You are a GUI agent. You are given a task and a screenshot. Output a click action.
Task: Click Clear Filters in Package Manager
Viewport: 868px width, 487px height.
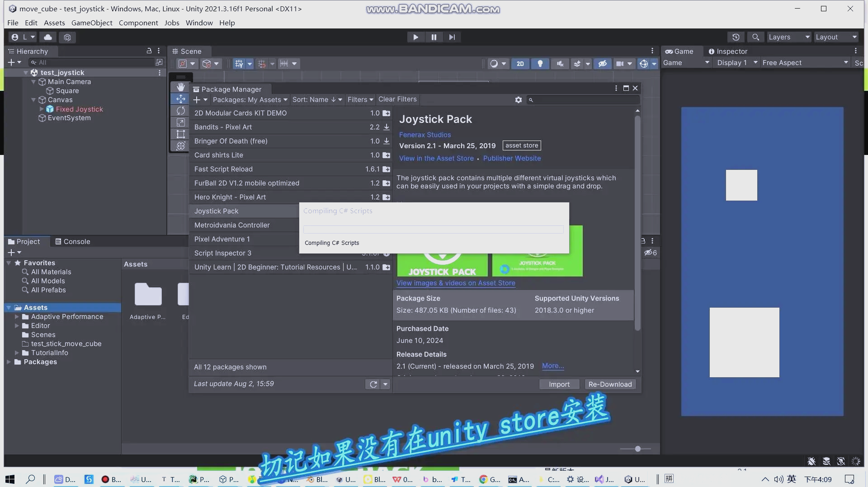tap(397, 99)
